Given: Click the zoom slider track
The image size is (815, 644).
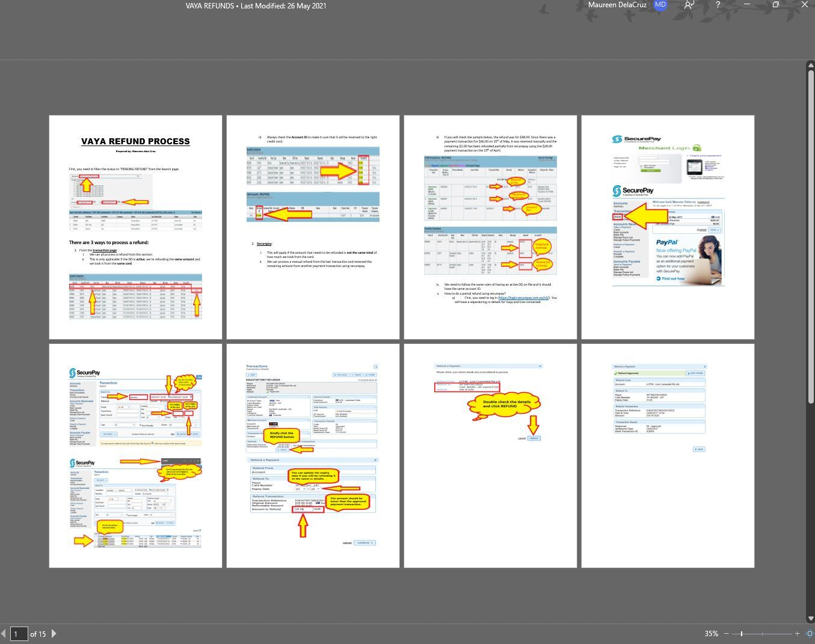Looking at the screenshot, I should [762, 634].
